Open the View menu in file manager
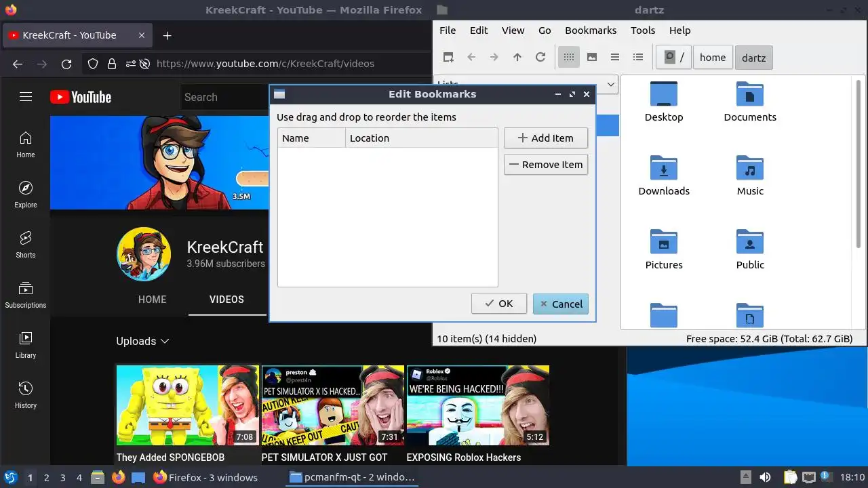 click(x=513, y=30)
